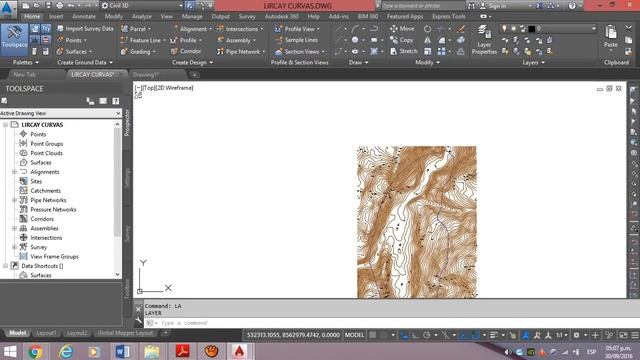
Task: Click annotation scale 1:1 in status bar
Action: pos(562,335)
